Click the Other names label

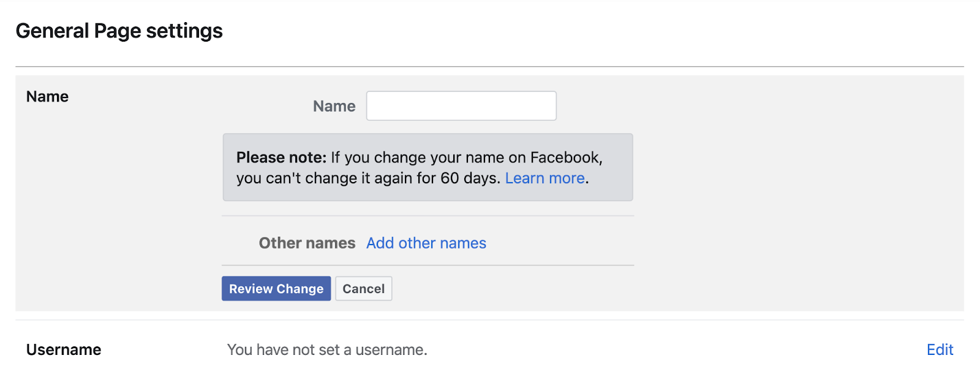[306, 243]
